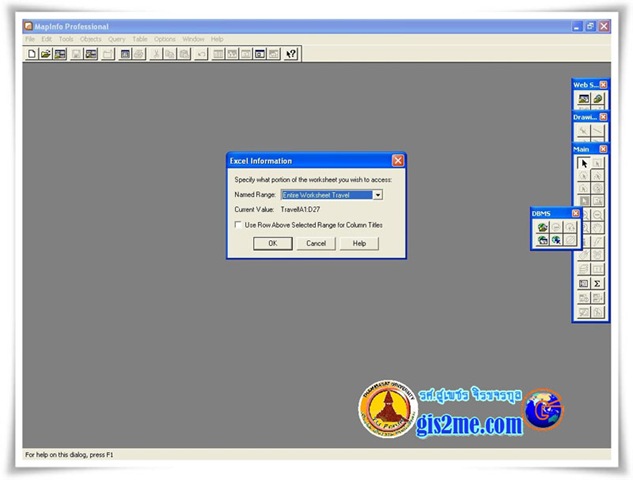Click the Save Workspace toolbar icon
The width and height of the screenshot is (633, 480).
pyautogui.click(x=91, y=54)
